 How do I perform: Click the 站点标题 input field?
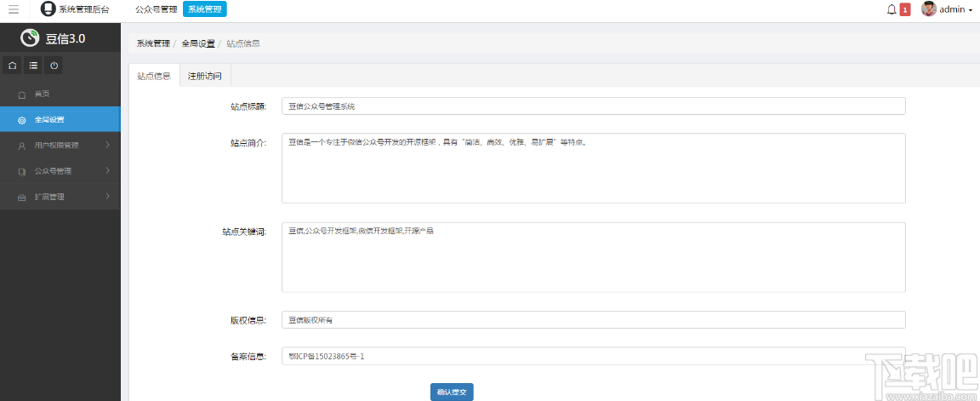(593, 106)
